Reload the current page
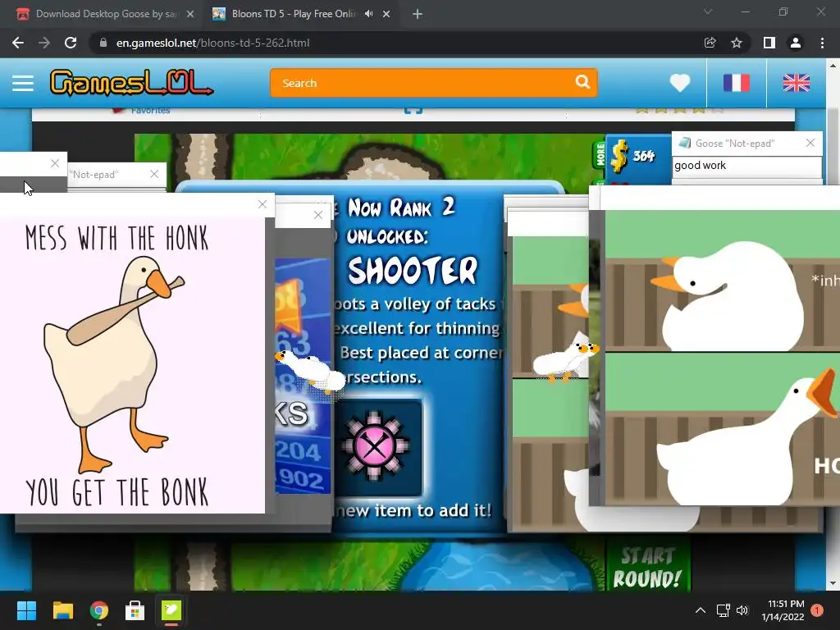Image resolution: width=840 pixels, height=630 pixels. point(71,43)
